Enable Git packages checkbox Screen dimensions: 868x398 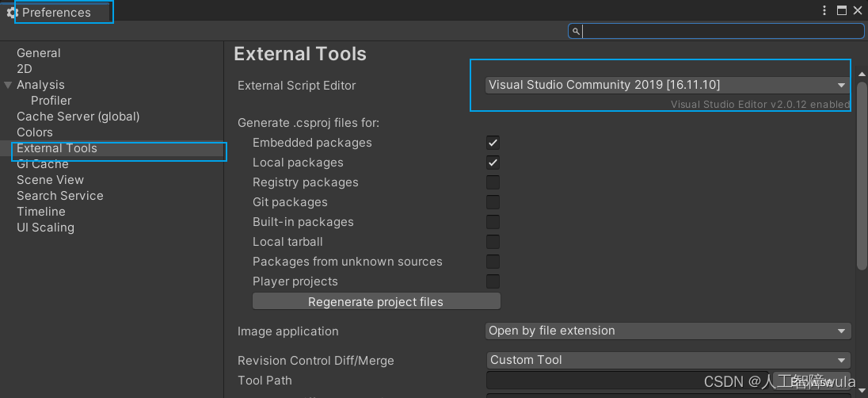pos(493,202)
